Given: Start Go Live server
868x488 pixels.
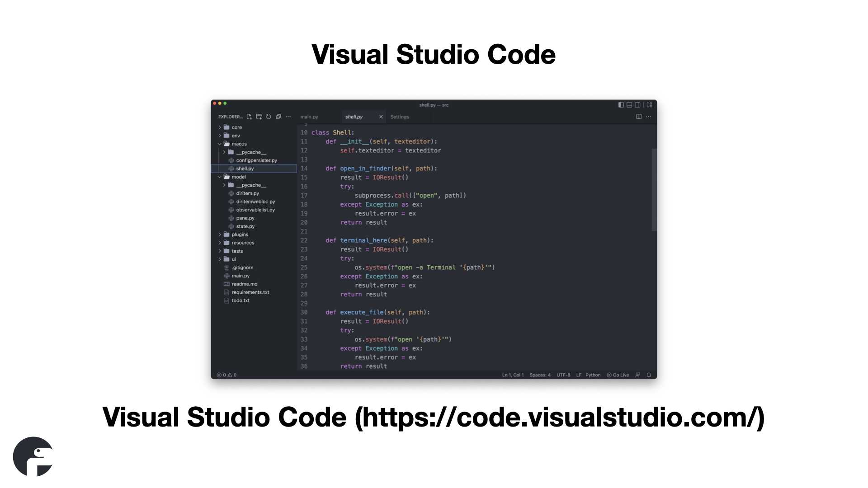Looking at the screenshot, I should [618, 375].
